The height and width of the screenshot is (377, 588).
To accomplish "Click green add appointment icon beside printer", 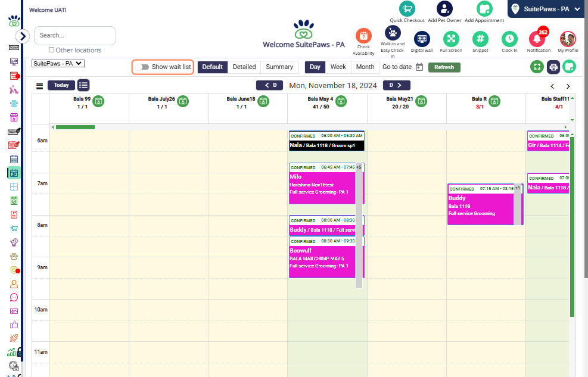I will click(570, 67).
